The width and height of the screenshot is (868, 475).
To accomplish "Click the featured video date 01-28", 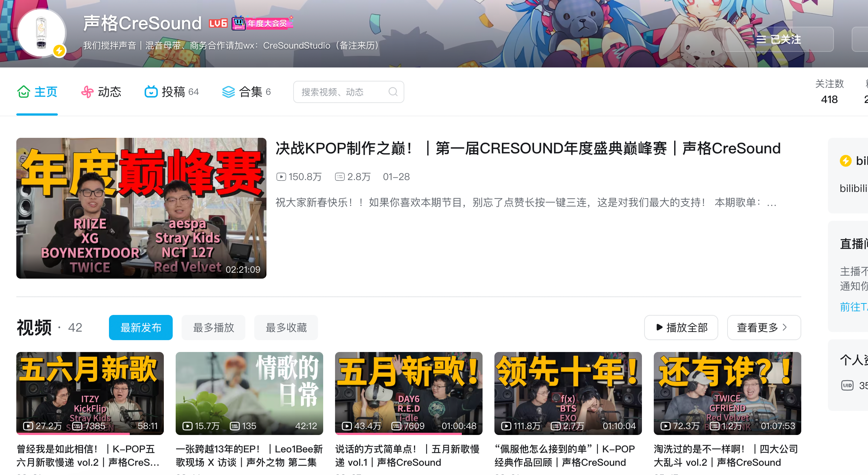I will pyautogui.click(x=396, y=177).
